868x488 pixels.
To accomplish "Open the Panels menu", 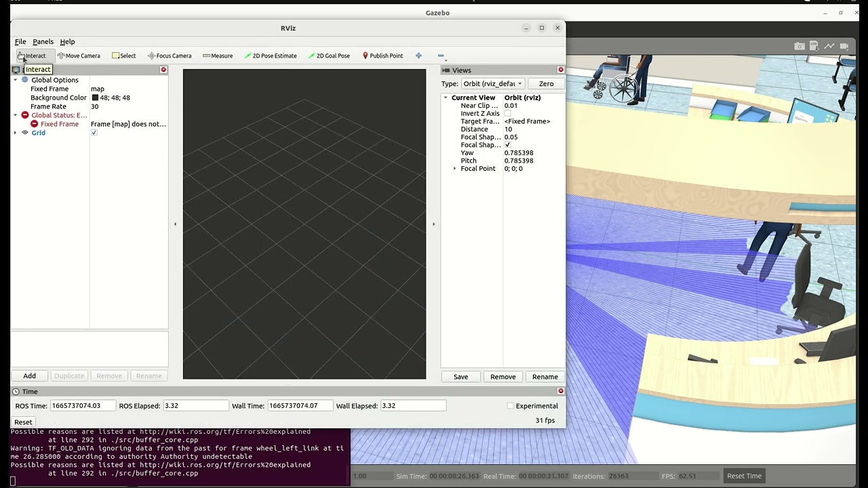I will coord(43,41).
